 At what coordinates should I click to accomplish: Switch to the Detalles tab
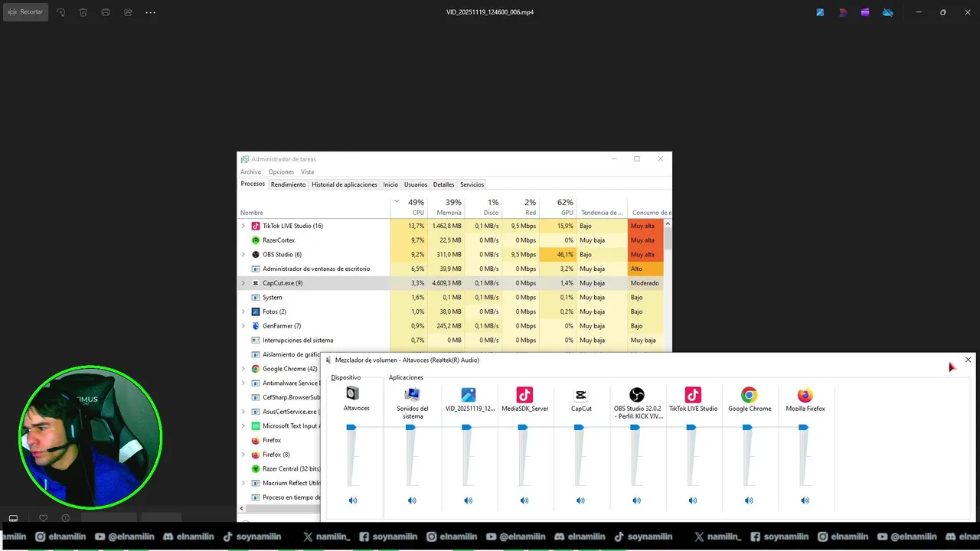(443, 184)
